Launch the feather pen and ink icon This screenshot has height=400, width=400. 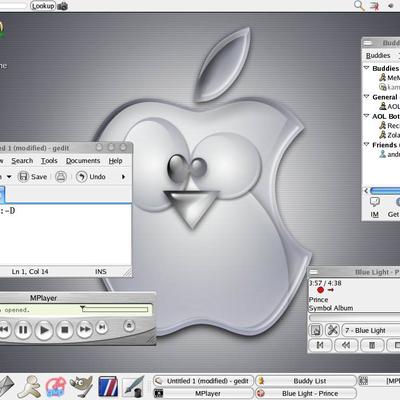pos(134,386)
